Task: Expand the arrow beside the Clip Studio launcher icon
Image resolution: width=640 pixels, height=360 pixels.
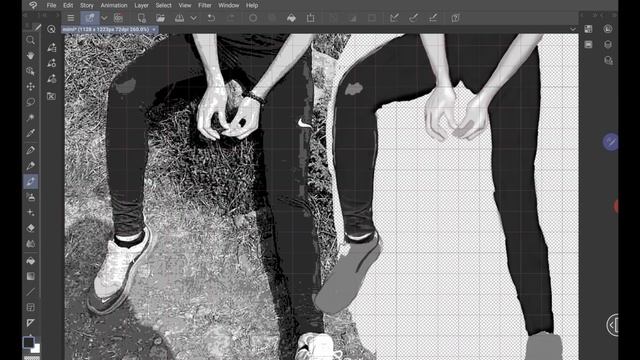Action: (104, 18)
